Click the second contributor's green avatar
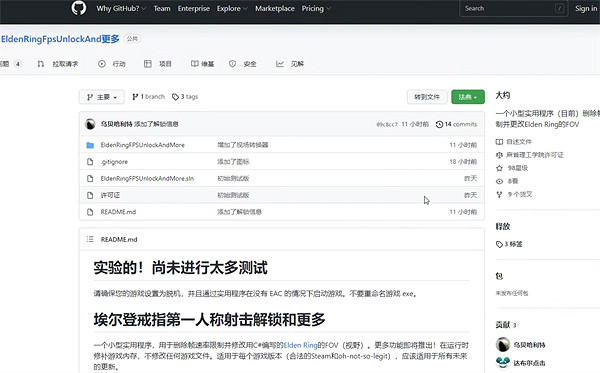 pos(503,362)
